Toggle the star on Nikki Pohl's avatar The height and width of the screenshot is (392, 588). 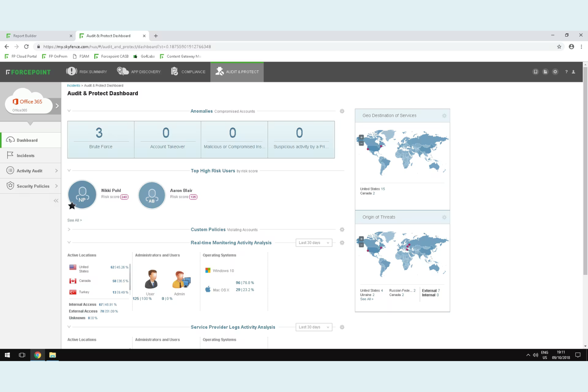(x=72, y=206)
